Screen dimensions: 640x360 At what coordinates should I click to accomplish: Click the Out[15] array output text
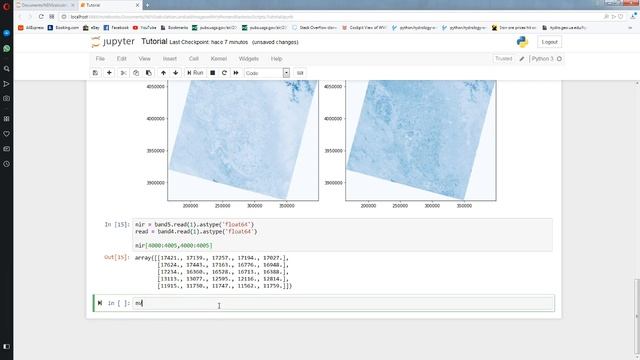tap(213, 272)
